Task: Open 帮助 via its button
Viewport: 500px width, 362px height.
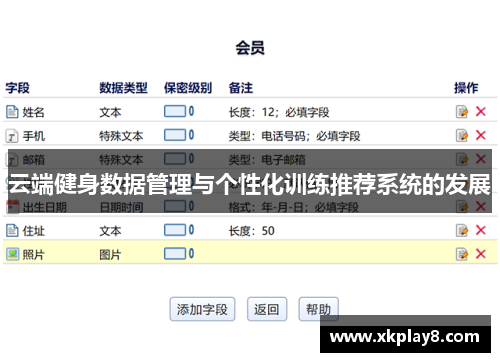Action: (319, 309)
